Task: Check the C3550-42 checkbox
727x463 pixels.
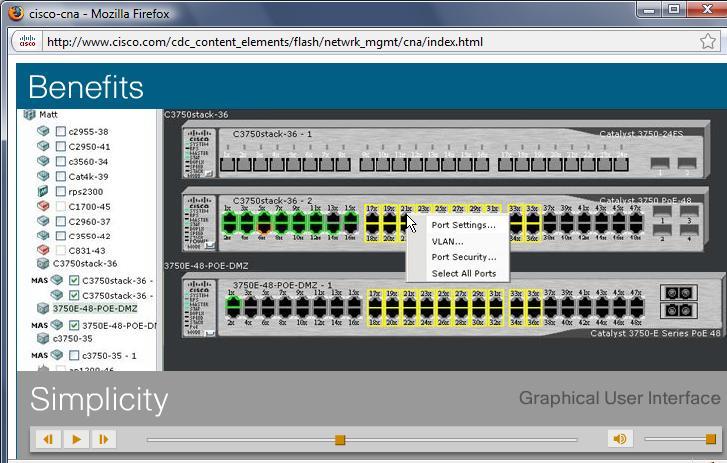Action: click(x=61, y=236)
